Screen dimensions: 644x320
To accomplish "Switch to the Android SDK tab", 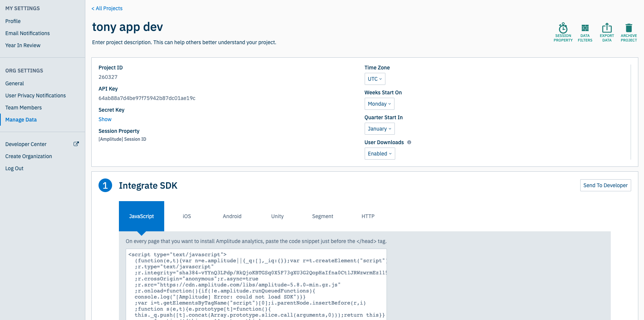I will click(x=232, y=216).
